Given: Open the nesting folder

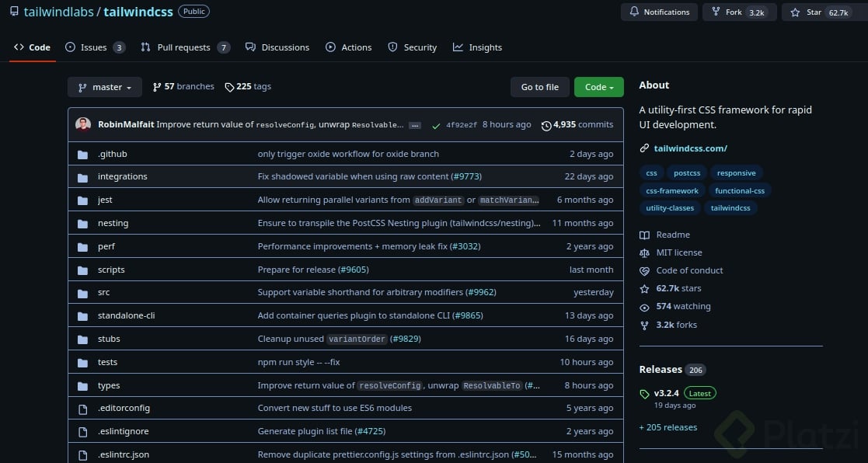Looking at the screenshot, I should point(113,223).
